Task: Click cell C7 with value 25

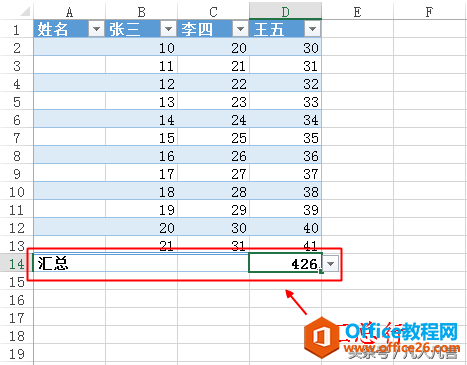Action: coord(213,137)
